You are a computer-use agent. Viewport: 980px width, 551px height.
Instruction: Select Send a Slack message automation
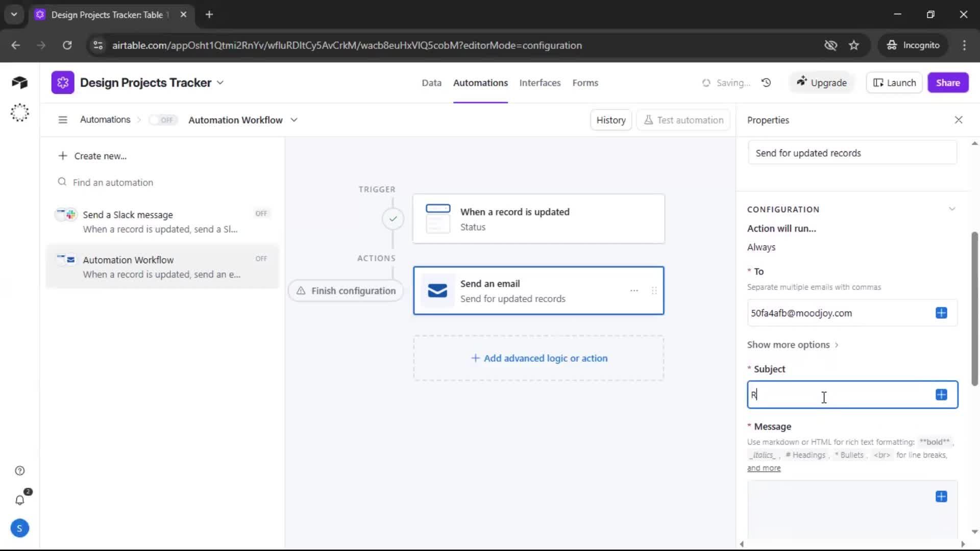tap(162, 222)
